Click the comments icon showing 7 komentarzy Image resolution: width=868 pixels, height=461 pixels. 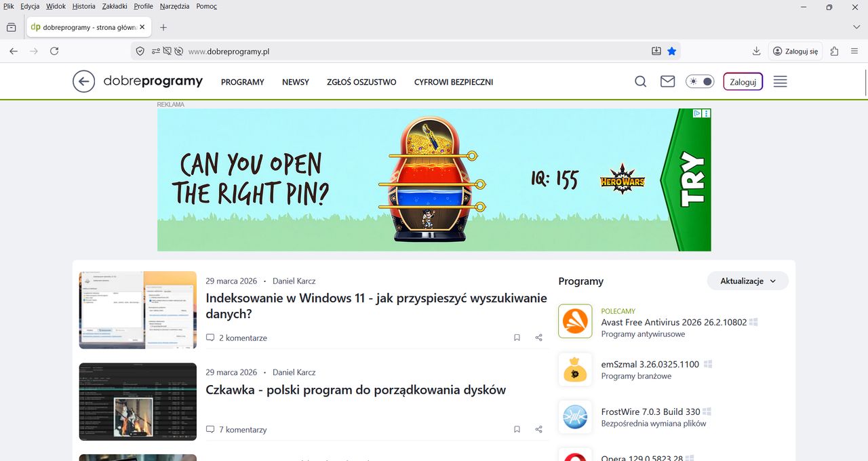(210, 429)
